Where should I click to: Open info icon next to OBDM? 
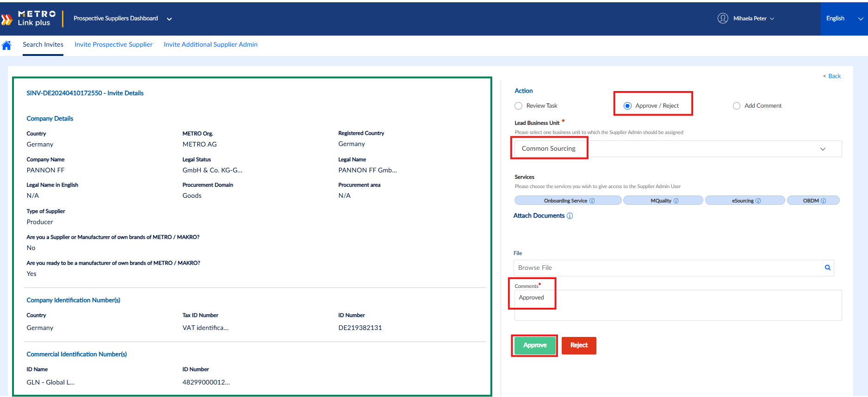click(x=824, y=201)
